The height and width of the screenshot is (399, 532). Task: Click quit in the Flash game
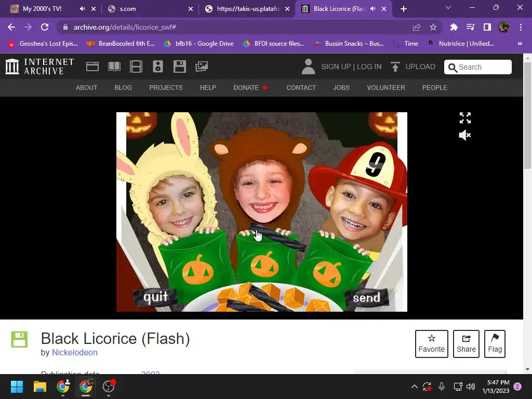pyautogui.click(x=155, y=297)
